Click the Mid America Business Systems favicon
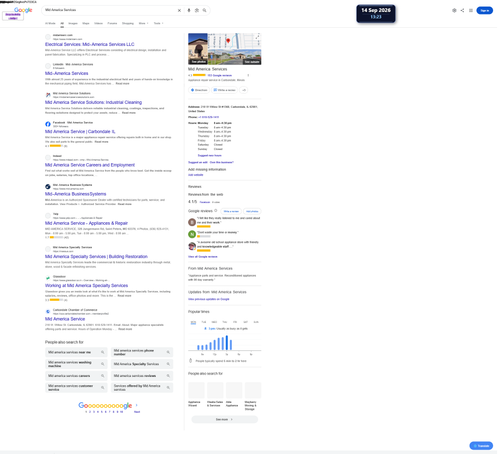 click(48, 186)
